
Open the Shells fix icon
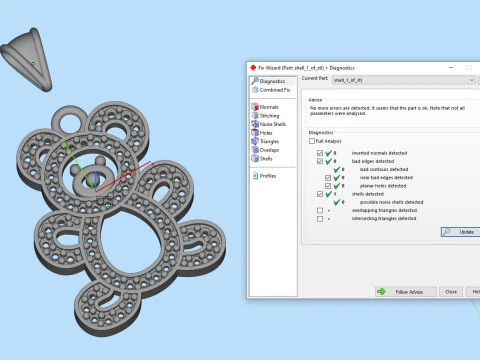click(255, 159)
